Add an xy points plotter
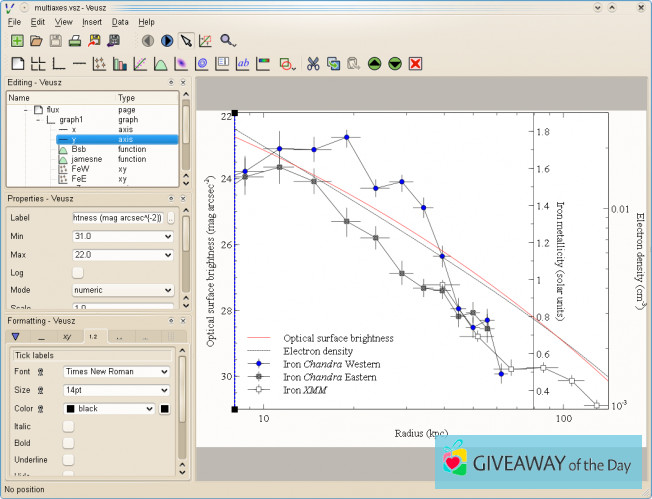652x499 pixels. click(99, 64)
